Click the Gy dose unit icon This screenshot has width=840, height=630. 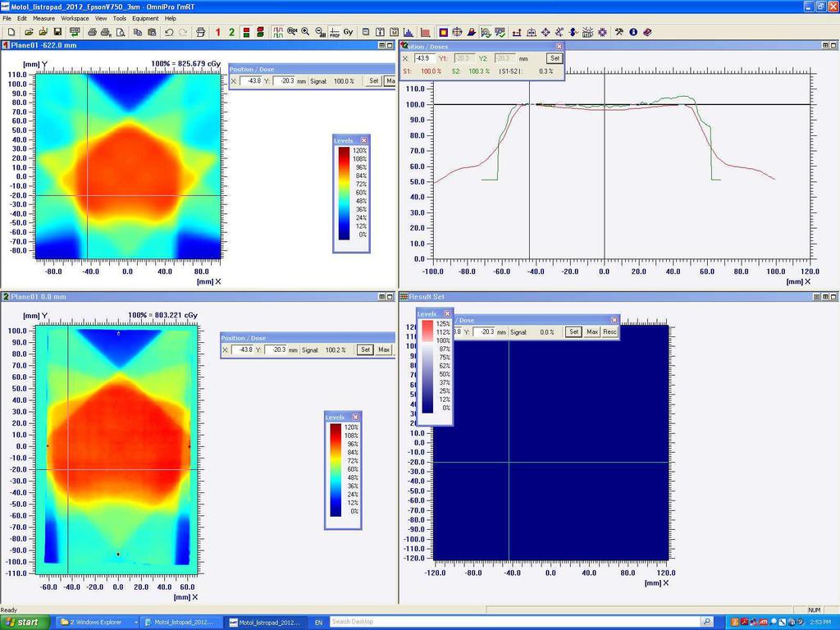click(x=348, y=32)
